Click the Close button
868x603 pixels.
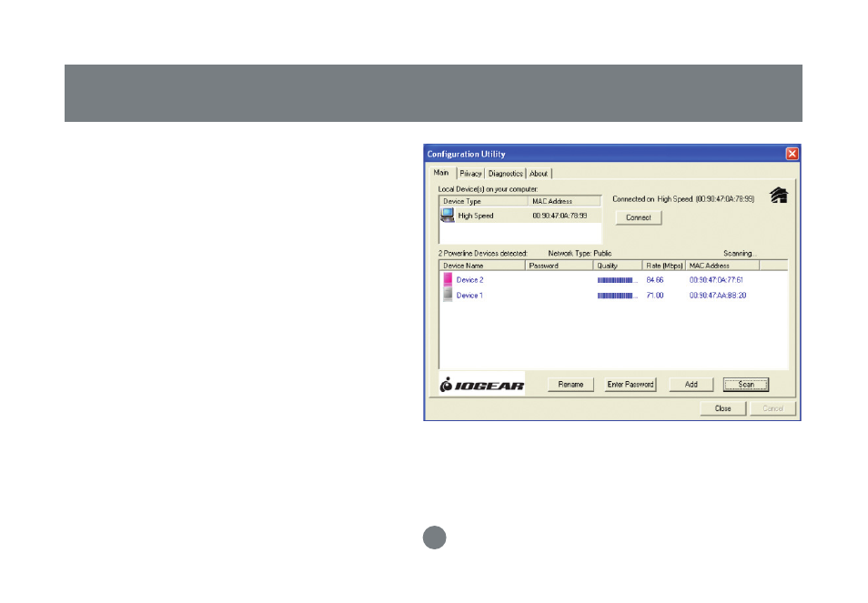click(x=723, y=408)
